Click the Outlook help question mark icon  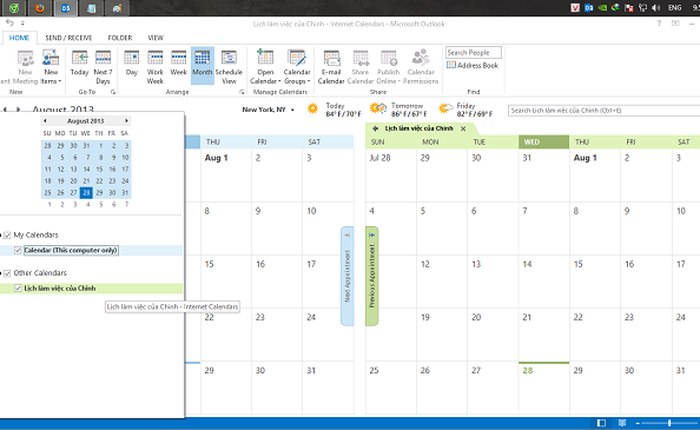point(659,23)
